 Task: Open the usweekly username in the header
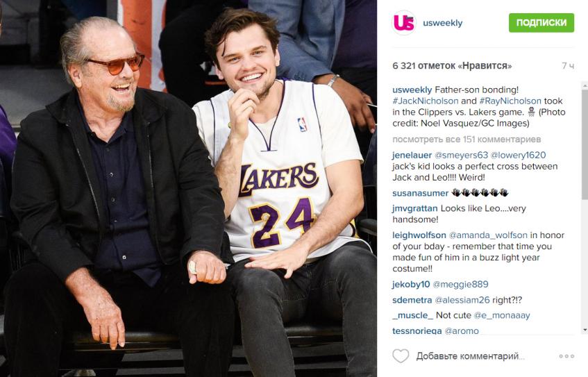coord(442,23)
